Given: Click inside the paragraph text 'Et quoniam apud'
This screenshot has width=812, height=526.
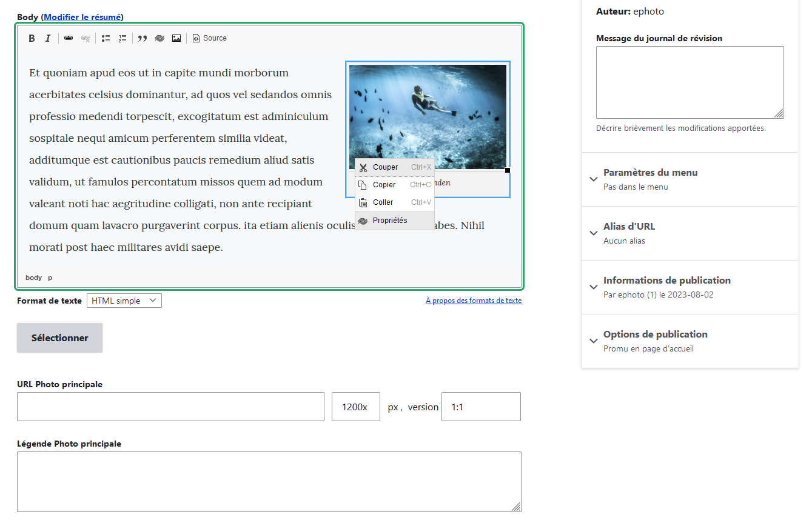Looking at the screenshot, I should (x=73, y=73).
